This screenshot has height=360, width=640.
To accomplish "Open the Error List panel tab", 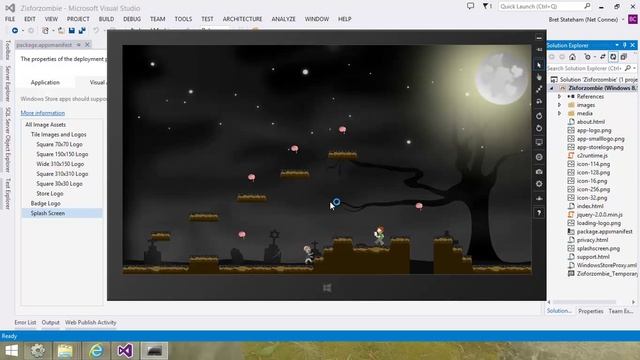I will click(25, 322).
